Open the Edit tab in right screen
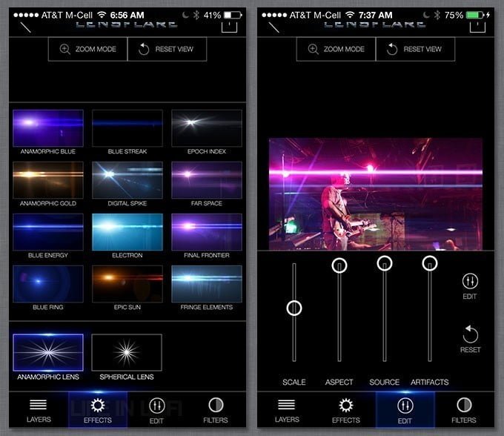 [x=405, y=410]
